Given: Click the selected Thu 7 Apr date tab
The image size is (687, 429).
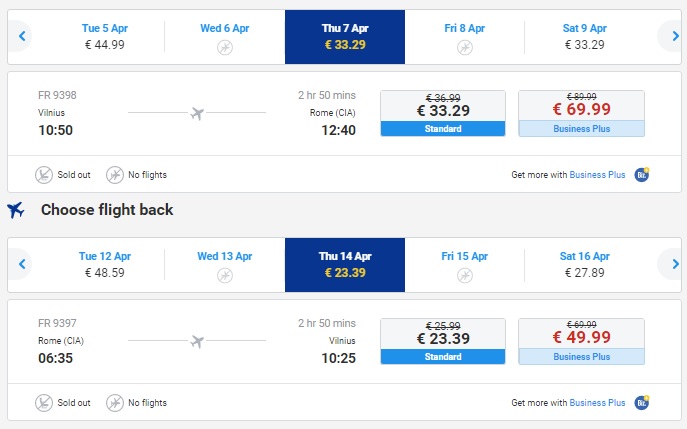Looking at the screenshot, I should tap(345, 37).
